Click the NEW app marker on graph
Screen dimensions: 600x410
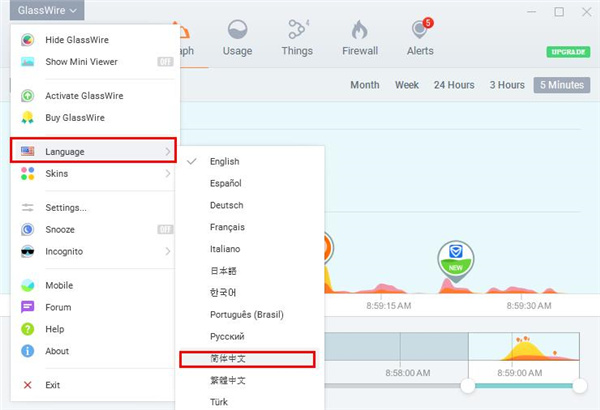[x=456, y=261]
